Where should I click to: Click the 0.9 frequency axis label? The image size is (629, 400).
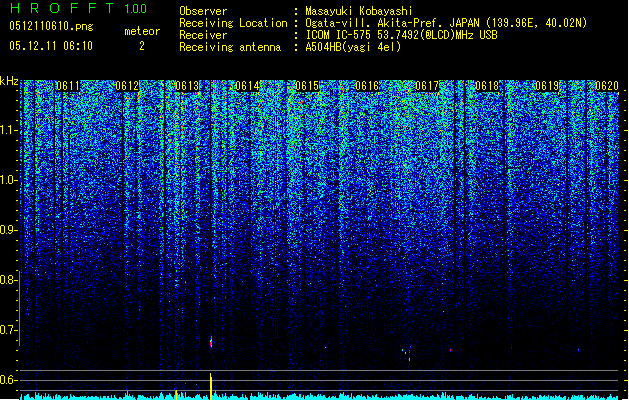(x=8, y=230)
